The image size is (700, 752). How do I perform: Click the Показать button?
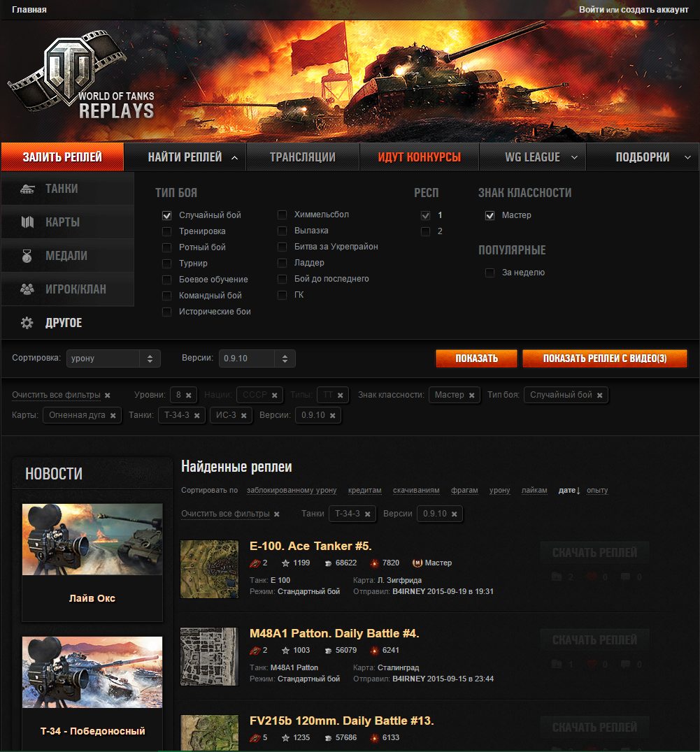pyautogui.click(x=476, y=359)
